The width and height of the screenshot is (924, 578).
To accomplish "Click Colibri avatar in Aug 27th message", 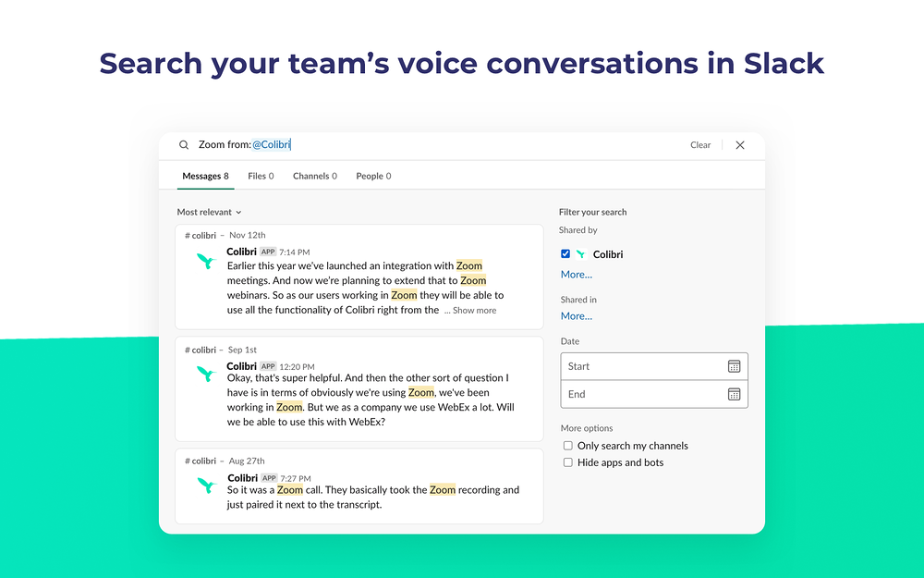I will click(x=206, y=485).
